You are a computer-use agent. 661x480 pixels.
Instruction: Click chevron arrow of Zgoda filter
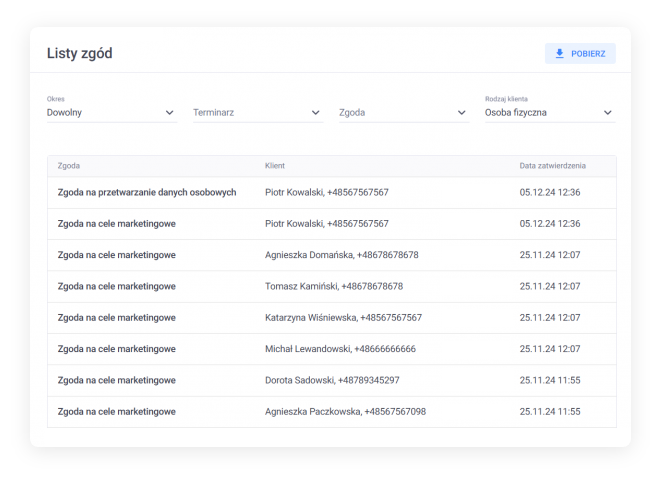coord(462,113)
